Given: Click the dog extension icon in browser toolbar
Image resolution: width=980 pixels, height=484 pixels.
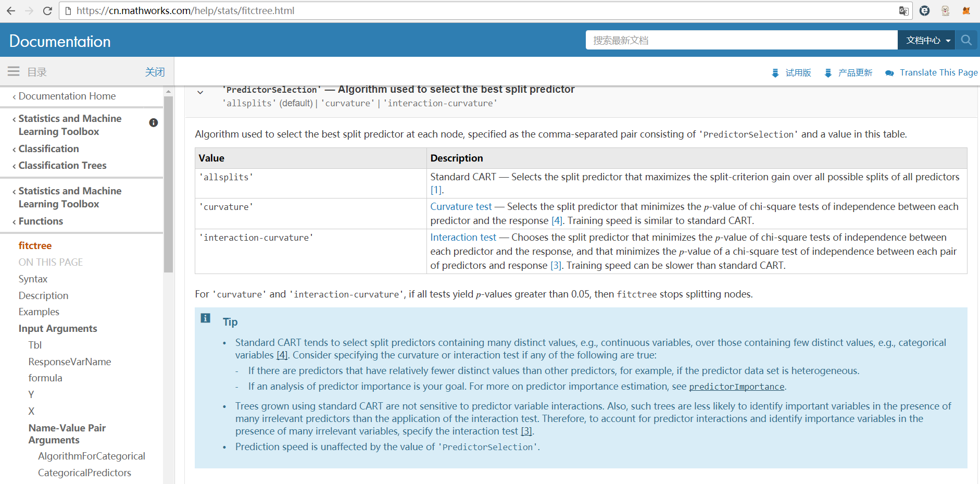Looking at the screenshot, I should [x=946, y=11].
